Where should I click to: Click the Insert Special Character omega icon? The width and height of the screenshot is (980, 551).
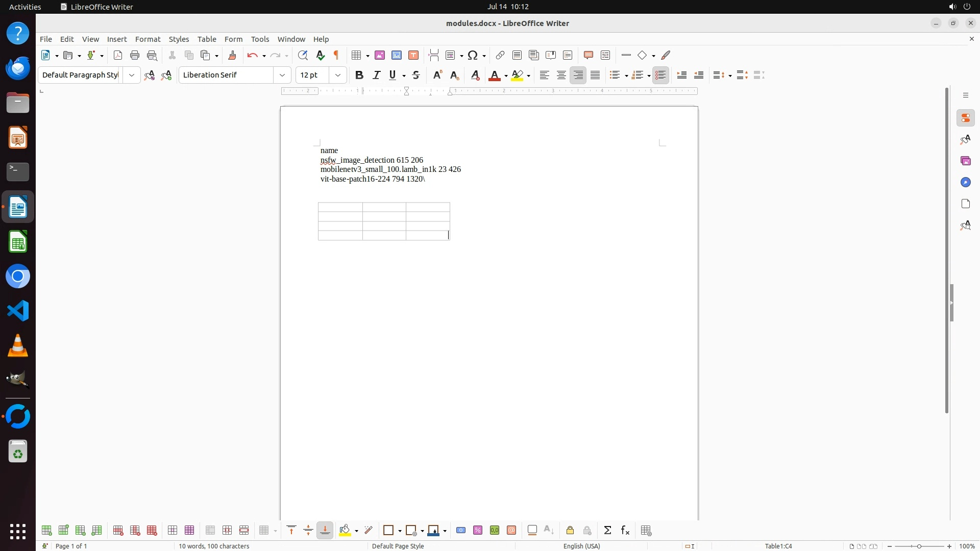pos(473,55)
